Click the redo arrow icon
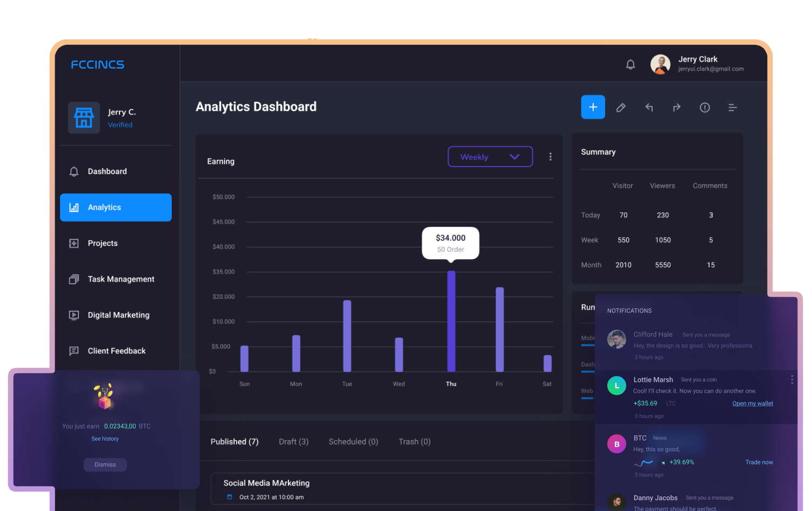Image resolution: width=812 pixels, height=511 pixels. [676, 107]
